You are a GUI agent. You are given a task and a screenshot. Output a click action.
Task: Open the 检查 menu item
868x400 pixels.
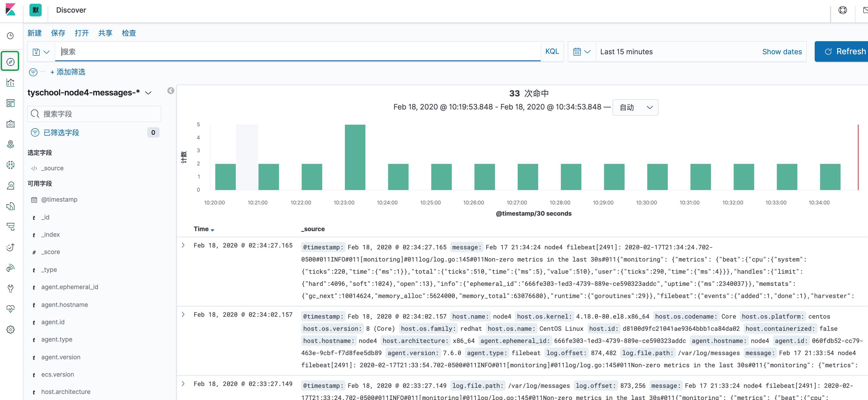129,33
